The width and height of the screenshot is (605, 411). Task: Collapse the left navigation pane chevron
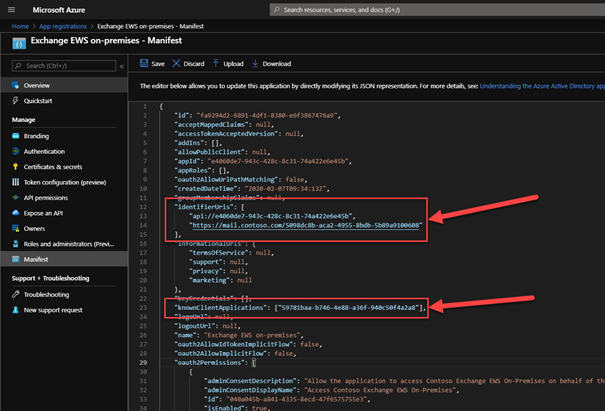point(122,66)
